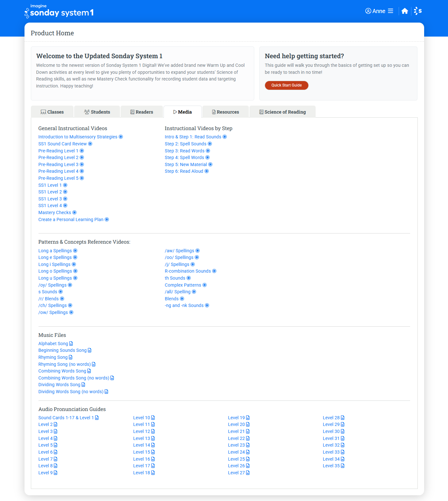Open the Imagine product switcher icon

click(418, 11)
